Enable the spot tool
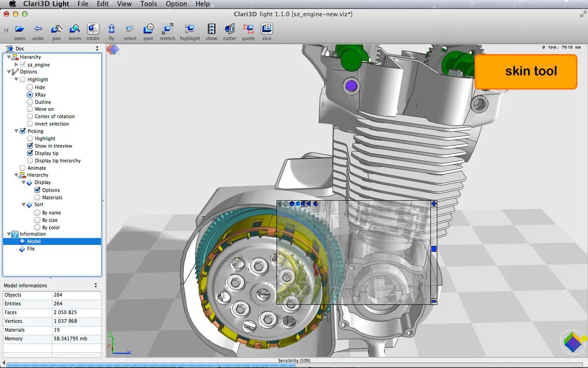Screen dimensions: 588x368 (148, 29)
